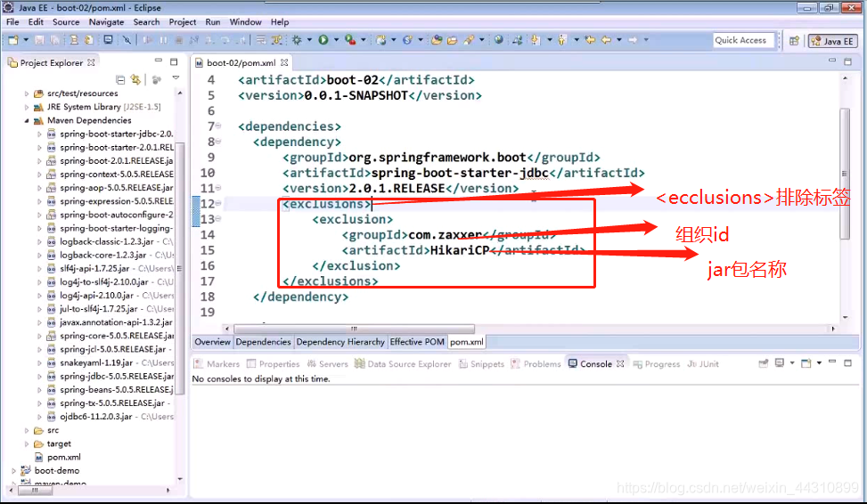
Task: Close the boot-02/pom.xml editor tab
Action: pos(284,62)
